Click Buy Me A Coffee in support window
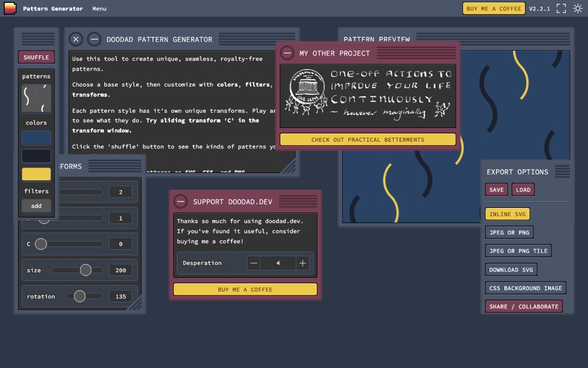Viewport: 588px width, 368px height. point(245,289)
